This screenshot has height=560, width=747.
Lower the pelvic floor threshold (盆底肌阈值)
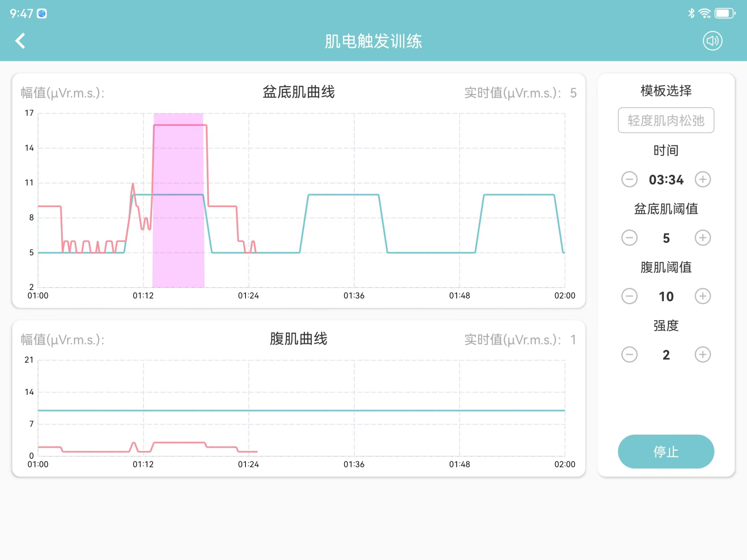[629, 238]
